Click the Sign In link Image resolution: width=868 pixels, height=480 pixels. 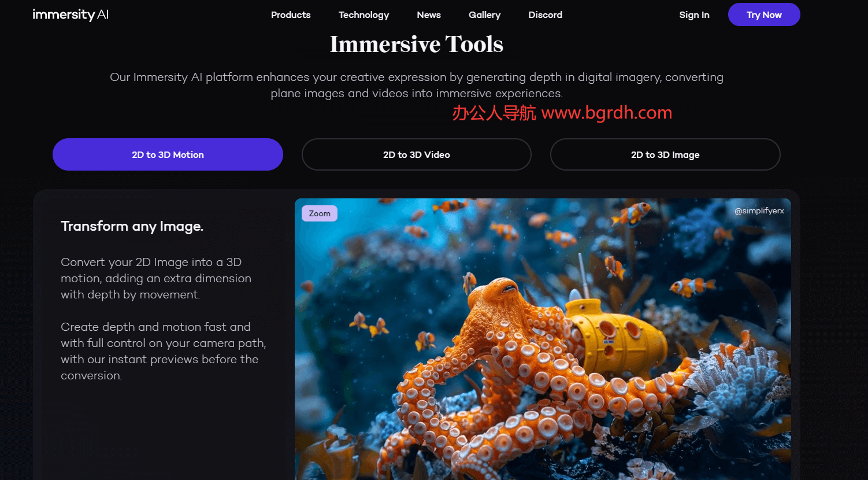coord(694,15)
